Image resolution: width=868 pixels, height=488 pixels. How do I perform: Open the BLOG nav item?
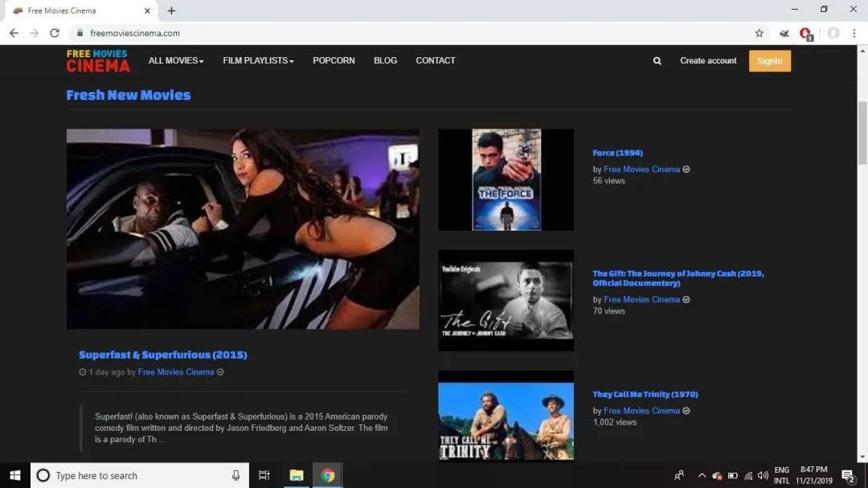385,60
